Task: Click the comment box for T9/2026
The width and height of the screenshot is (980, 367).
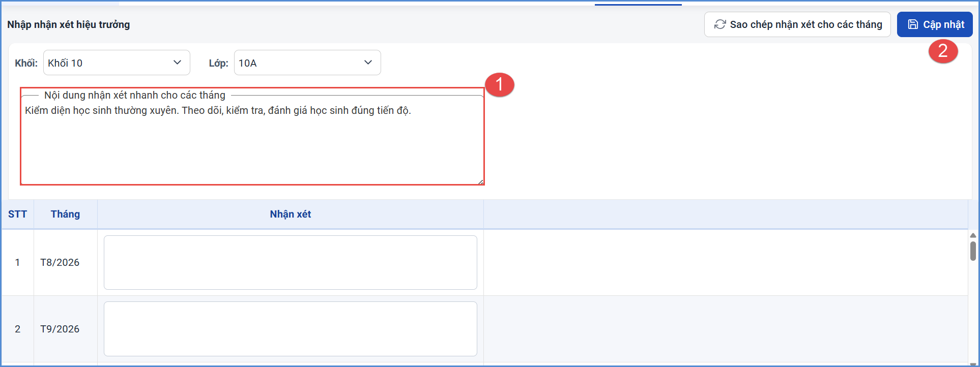Action: click(x=291, y=329)
